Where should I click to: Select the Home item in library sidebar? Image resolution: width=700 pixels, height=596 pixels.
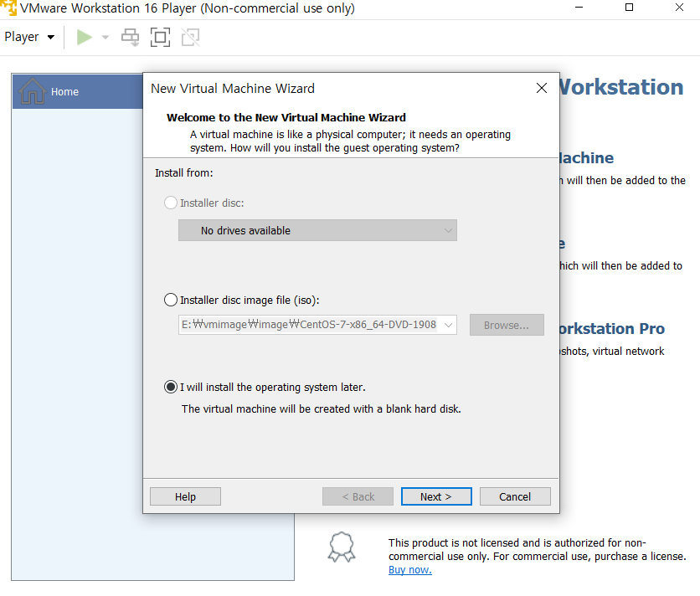[x=78, y=91]
